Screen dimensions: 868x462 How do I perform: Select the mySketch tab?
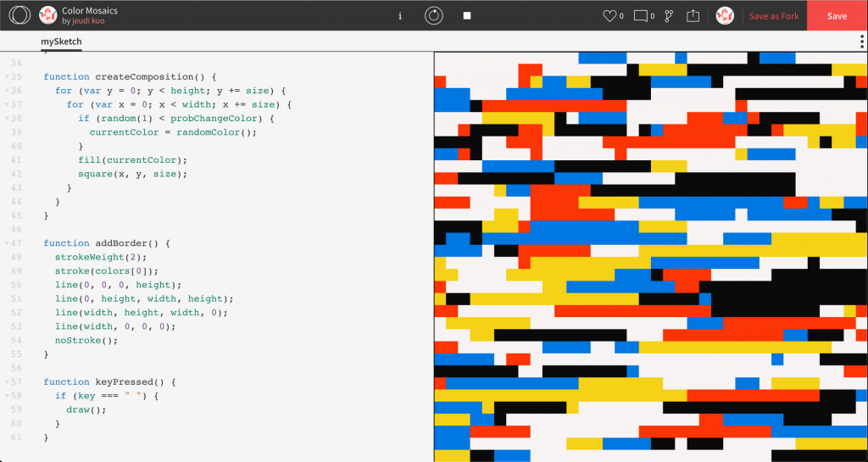tap(61, 42)
